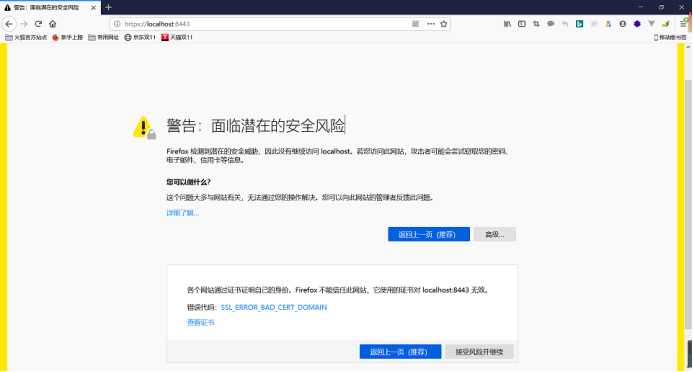
Task: Open the 新手上路 bookmark
Action: click(68, 38)
